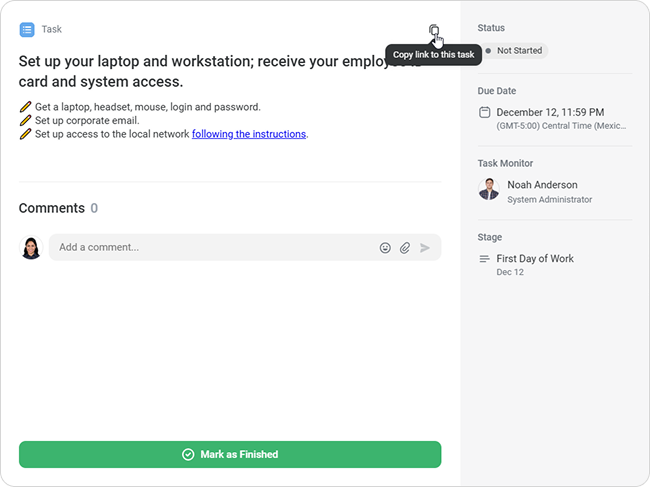Click the checkmark icon in Mark as Finished
Viewport: 650px width, 487px height.
tap(188, 454)
